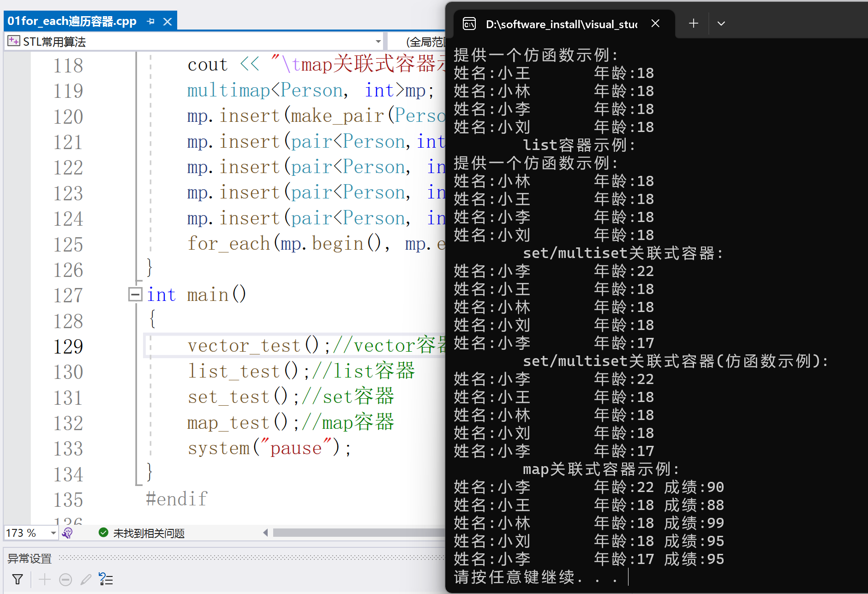Image resolution: width=868 pixels, height=594 pixels.
Task: Expand the terminal profile dropdown chevron
Action: [x=721, y=24]
